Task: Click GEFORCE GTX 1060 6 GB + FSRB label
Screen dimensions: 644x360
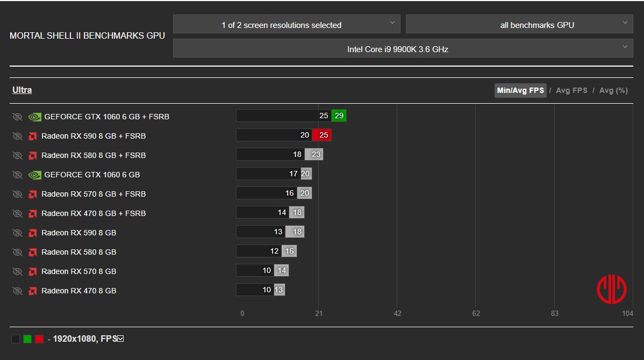Action: click(x=107, y=117)
